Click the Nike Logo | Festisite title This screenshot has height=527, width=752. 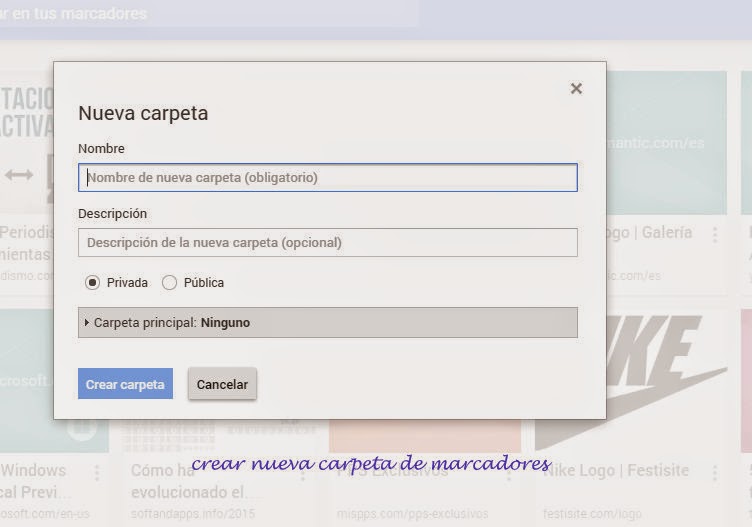tap(616, 470)
